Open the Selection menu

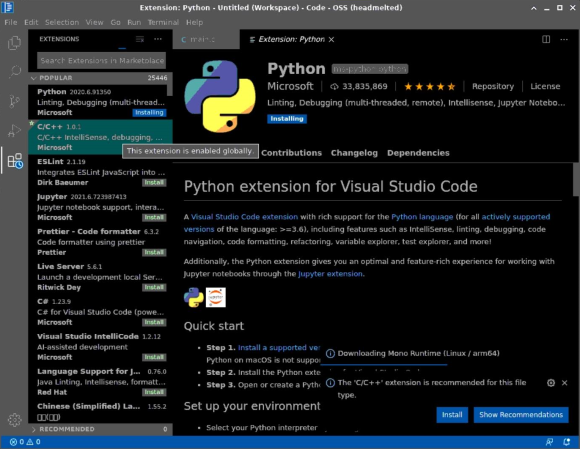point(62,23)
